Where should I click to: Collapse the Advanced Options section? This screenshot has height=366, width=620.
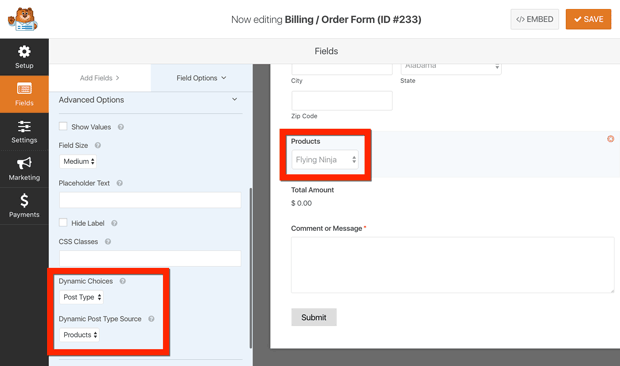tap(234, 100)
